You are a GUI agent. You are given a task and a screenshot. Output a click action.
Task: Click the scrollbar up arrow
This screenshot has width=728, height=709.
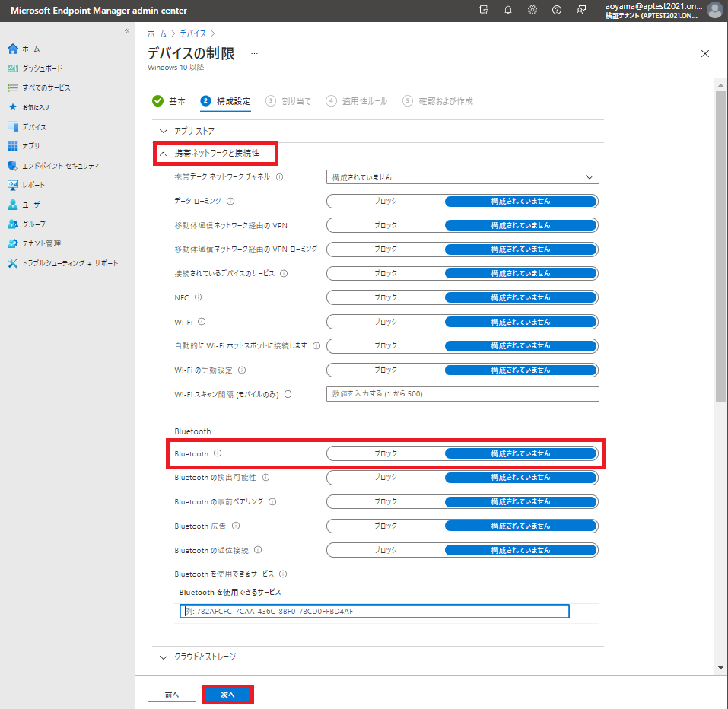tap(720, 85)
